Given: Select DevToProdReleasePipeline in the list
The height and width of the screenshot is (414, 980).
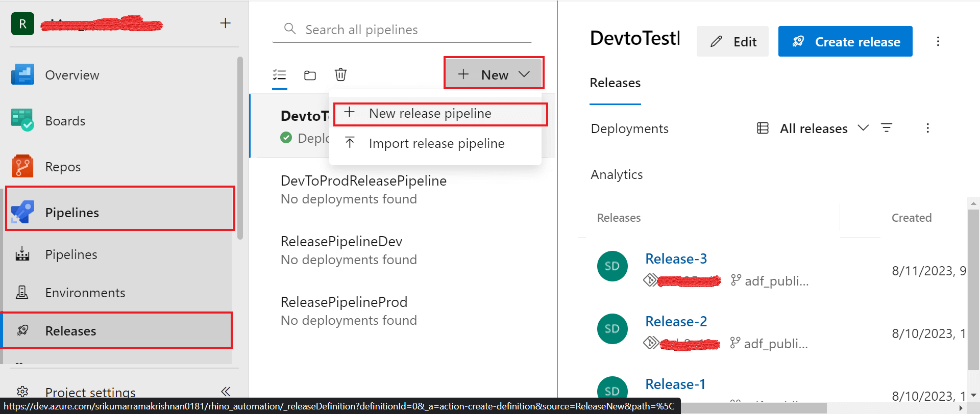Looking at the screenshot, I should click(x=363, y=181).
